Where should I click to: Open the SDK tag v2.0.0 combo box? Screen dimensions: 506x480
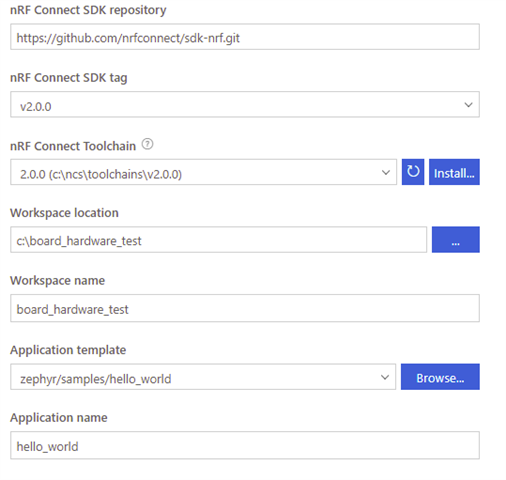pyautogui.click(x=245, y=104)
